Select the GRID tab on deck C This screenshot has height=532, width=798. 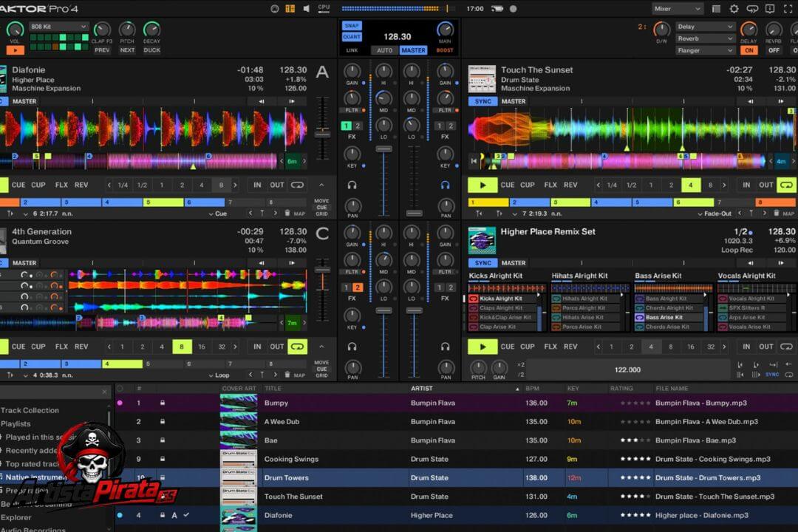(x=321, y=375)
